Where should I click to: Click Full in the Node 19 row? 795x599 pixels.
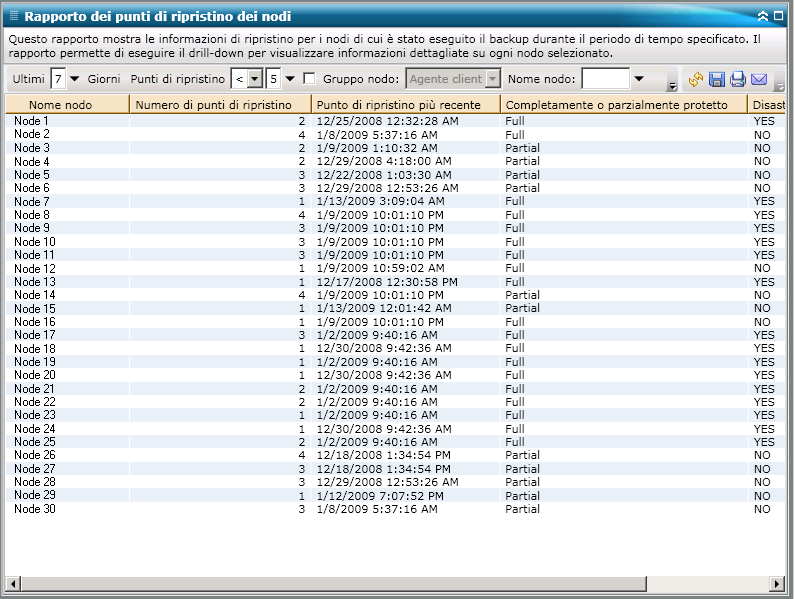[x=515, y=362]
